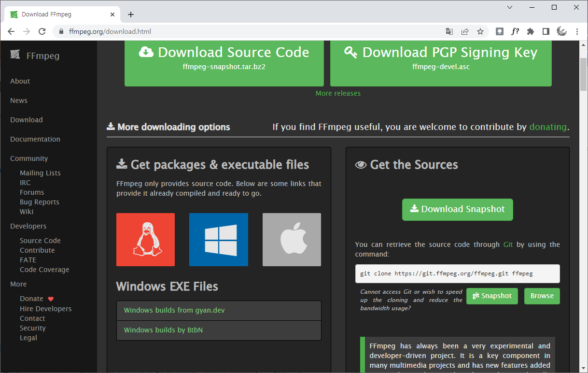
Task: Click the Browse button
Action: (542, 296)
